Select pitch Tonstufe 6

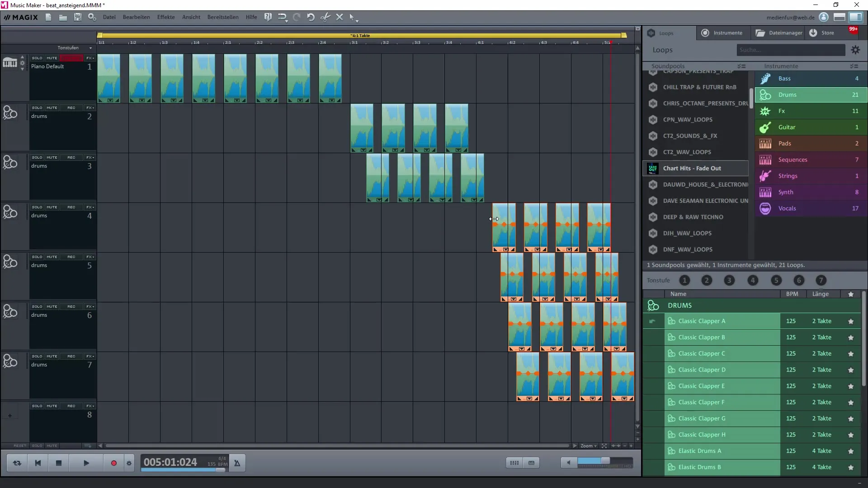(799, 281)
